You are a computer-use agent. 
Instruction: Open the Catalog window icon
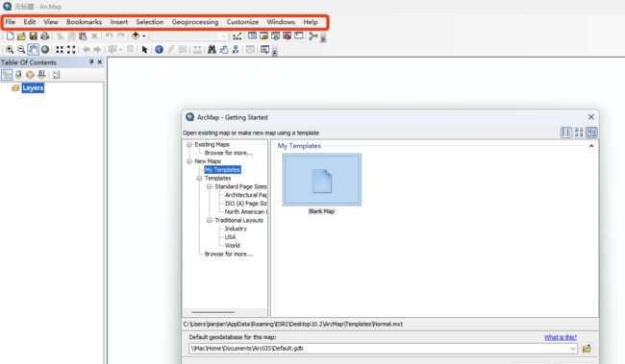click(263, 36)
